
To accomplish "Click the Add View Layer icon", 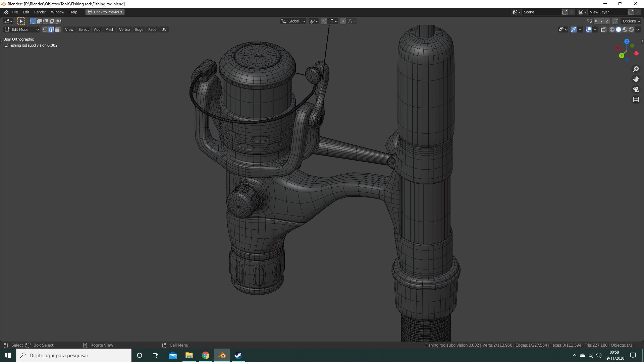I will tap(631, 12).
